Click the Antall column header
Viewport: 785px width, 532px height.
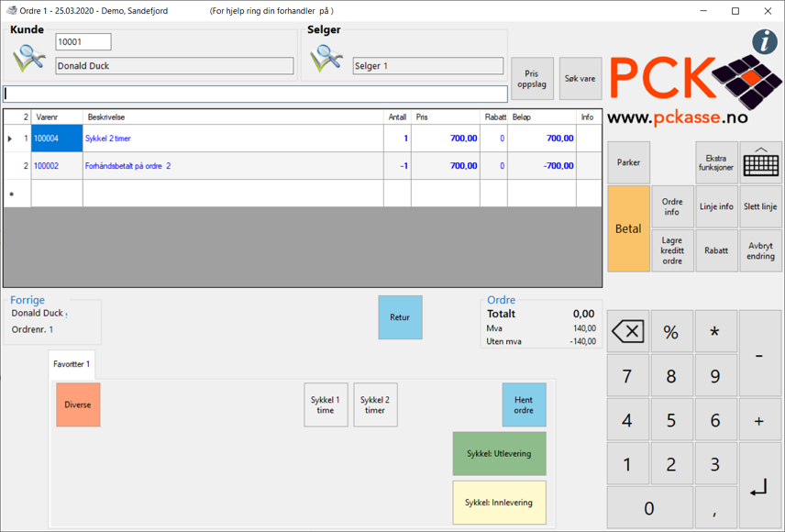(x=397, y=117)
